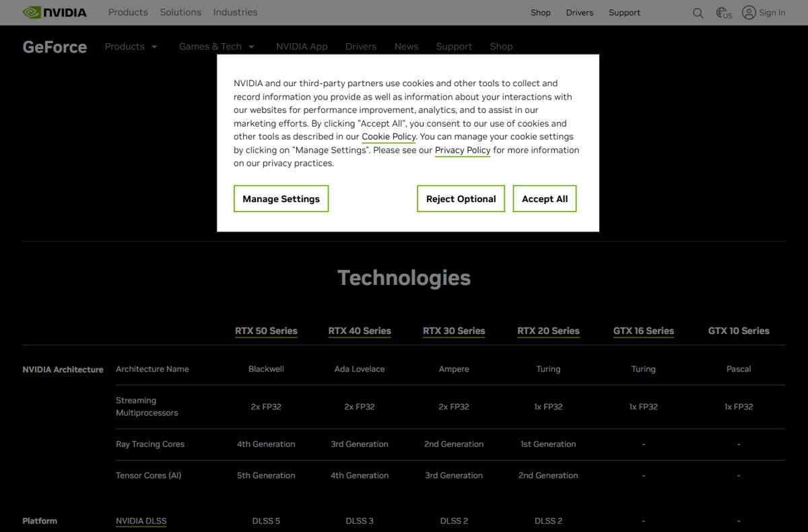The width and height of the screenshot is (808, 532).
Task: Open the top bar Shop link
Action: click(x=541, y=13)
